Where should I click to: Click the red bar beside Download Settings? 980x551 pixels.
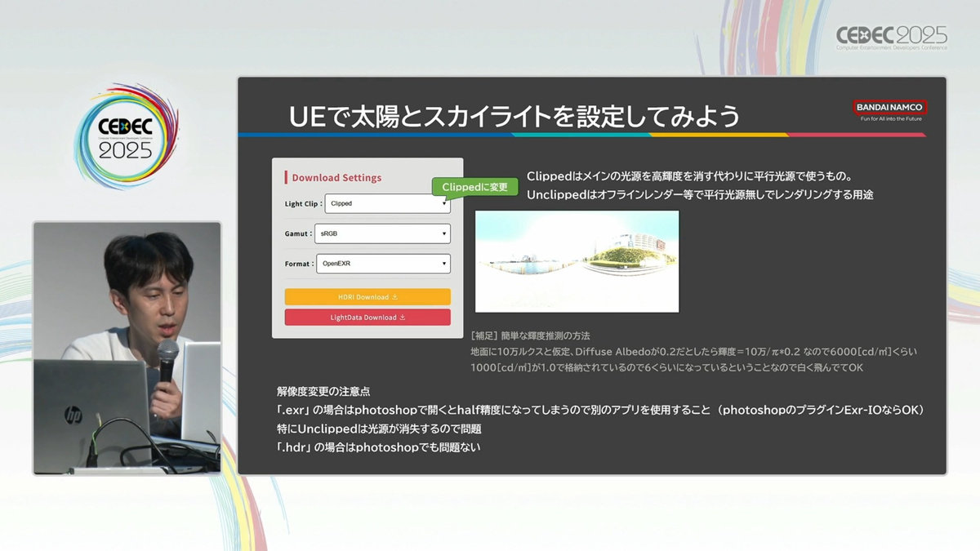pyautogui.click(x=286, y=177)
